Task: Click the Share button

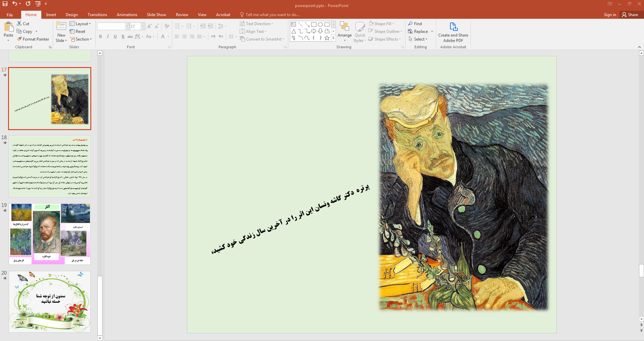Action: [x=630, y=15]
